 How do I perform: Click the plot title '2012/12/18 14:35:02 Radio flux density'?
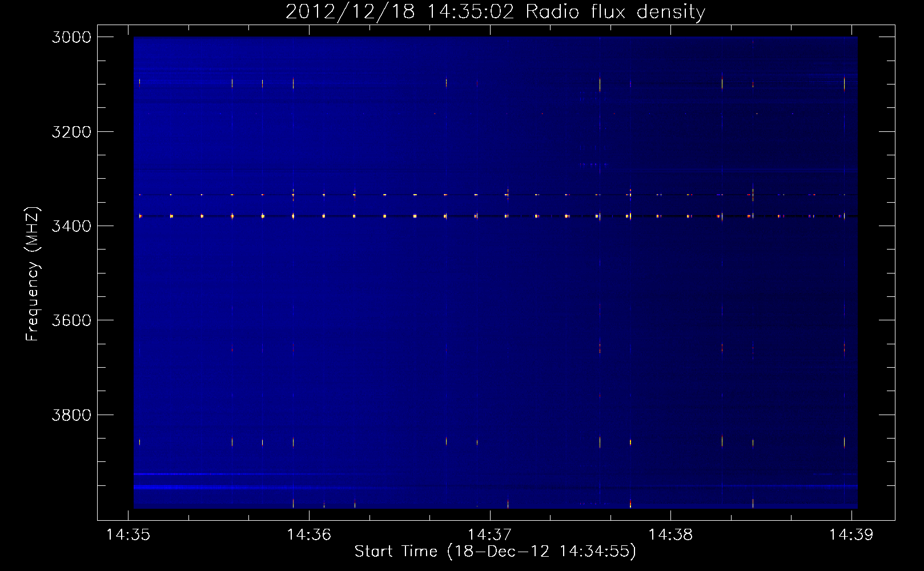coord(495,12)
